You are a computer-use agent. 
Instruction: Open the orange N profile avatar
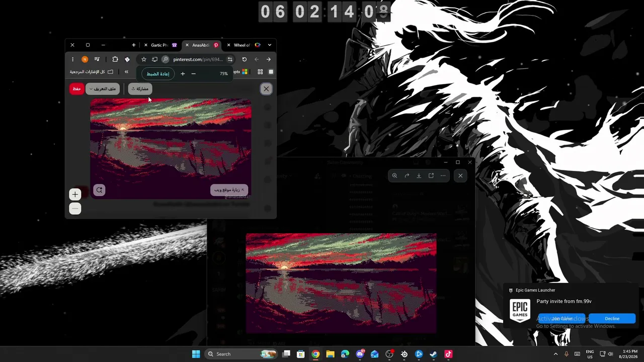point(85,59)
